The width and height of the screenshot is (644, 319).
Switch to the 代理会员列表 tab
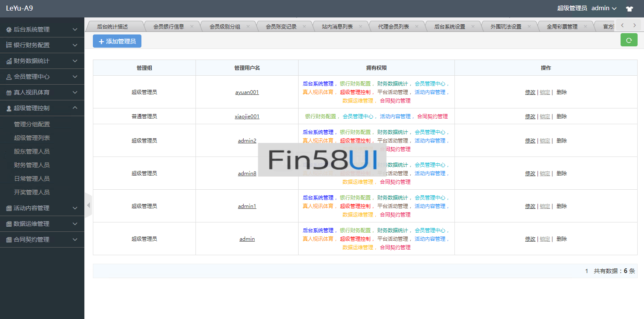[x=393, y=26]
